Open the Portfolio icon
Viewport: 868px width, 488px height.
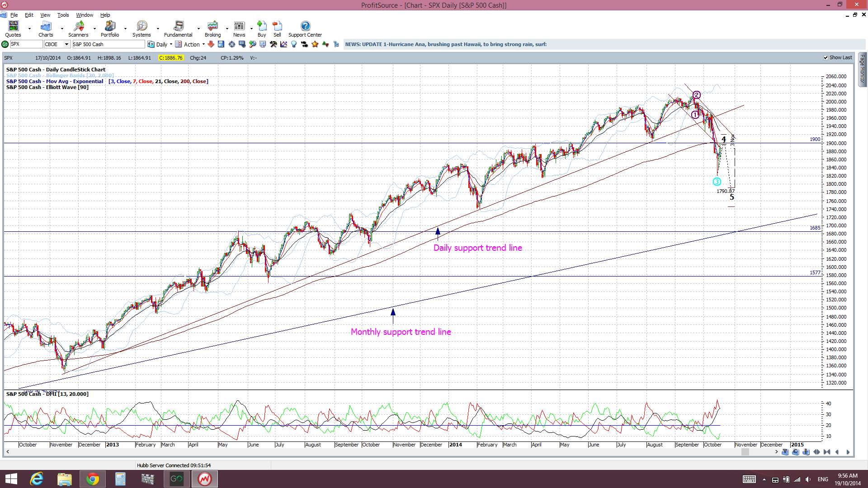click(110, 29)
